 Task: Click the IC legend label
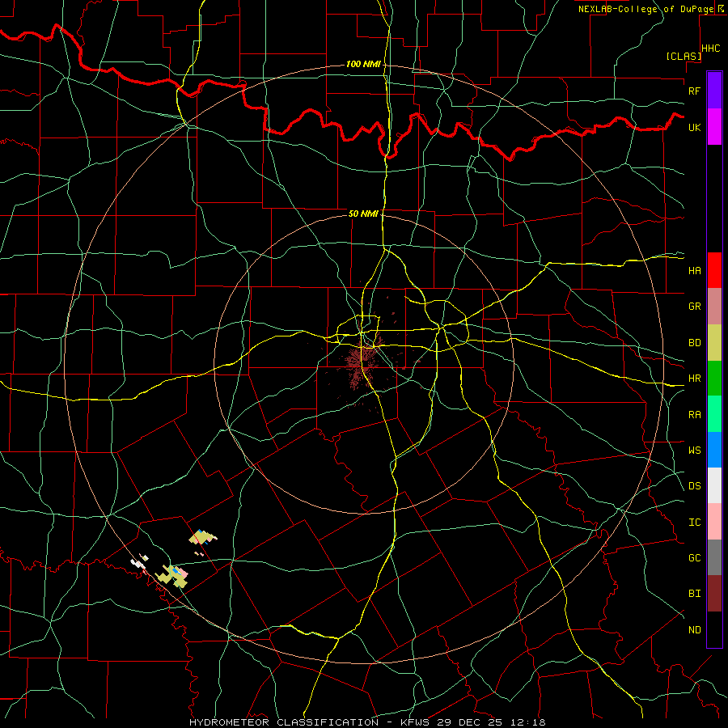694,522
